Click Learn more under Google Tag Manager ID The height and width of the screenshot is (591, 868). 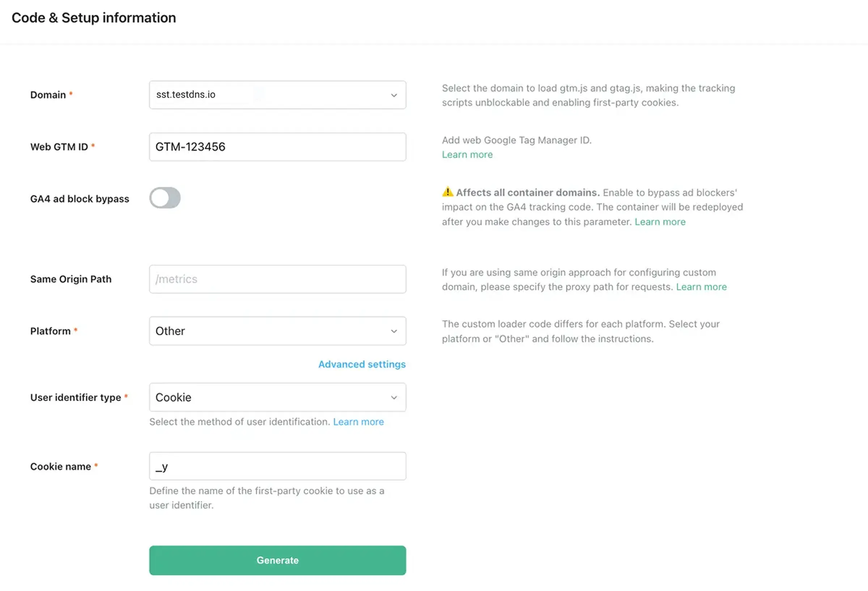467,154
